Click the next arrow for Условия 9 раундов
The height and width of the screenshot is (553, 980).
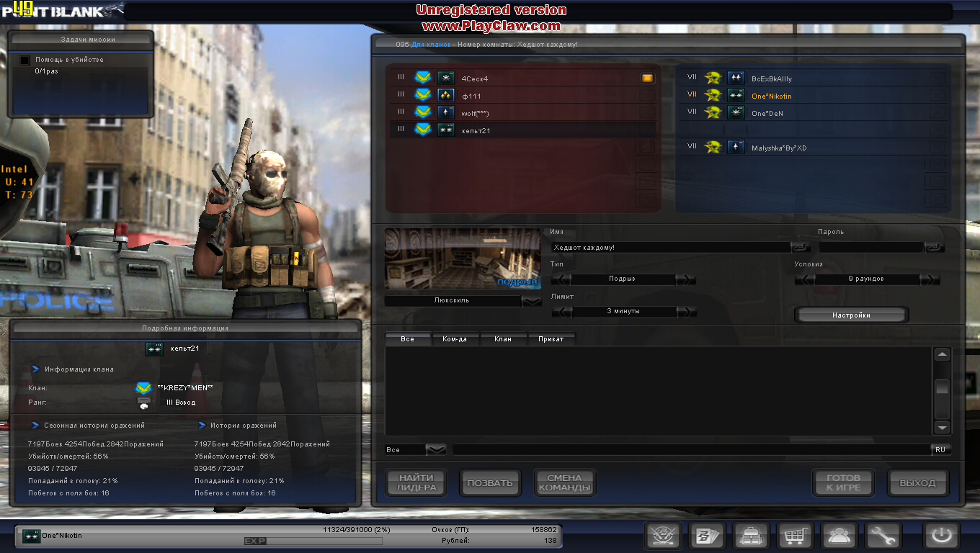[930, 279]
